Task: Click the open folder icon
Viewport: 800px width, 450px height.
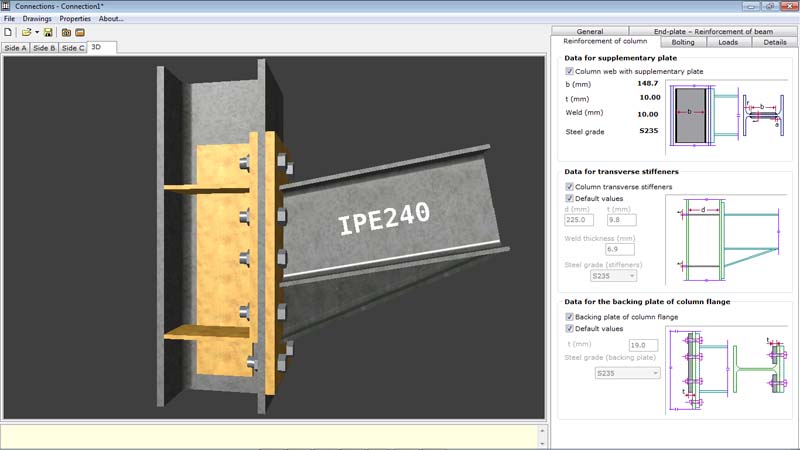Action: tap(26, 32)
